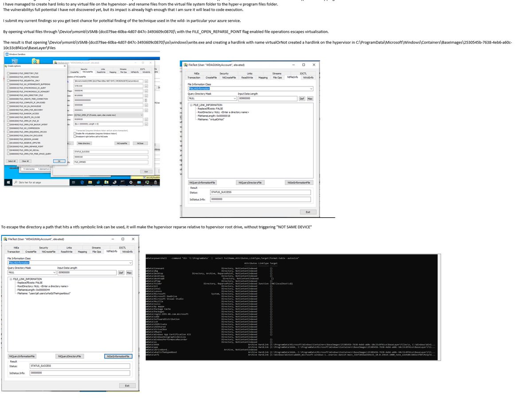The width and height of the screenshot is (532, 412).
Task: Toggle the FILE_SEQUENTIAL_ONLY checkbox
Action: tap(8, 81)
